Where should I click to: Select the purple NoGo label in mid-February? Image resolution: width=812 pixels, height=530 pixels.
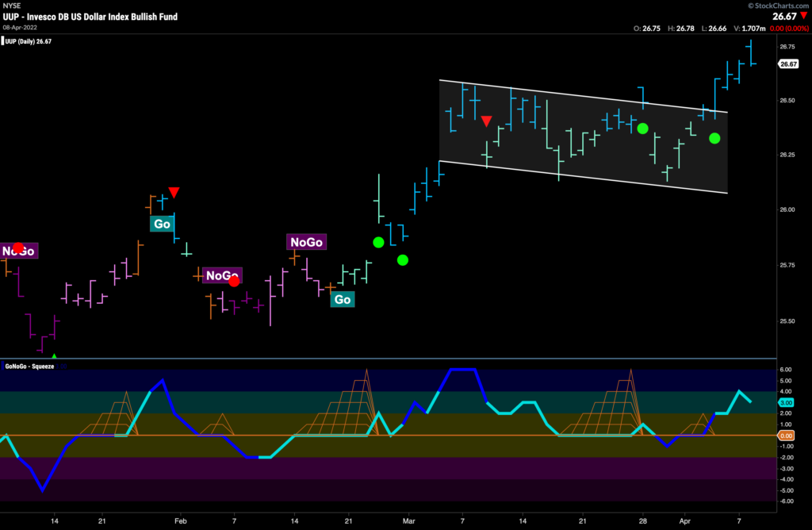tap(307, 242)
